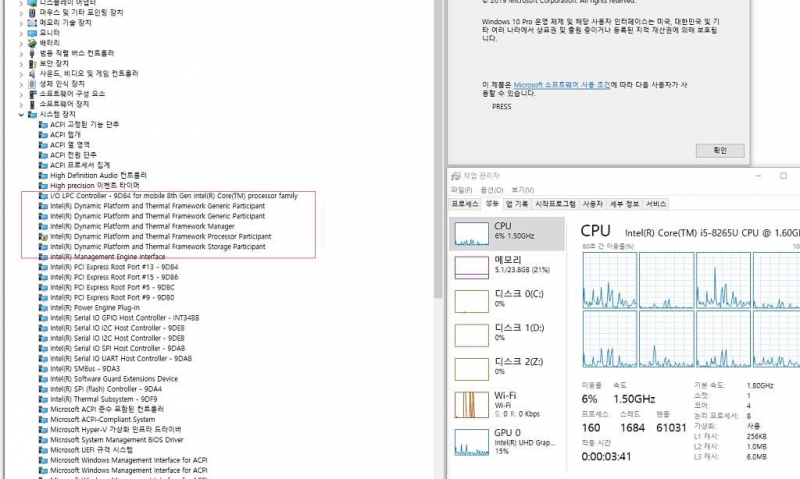Expand the 모니터 category
The height and width of the screenshot is (479, 800).
(21, 33)
